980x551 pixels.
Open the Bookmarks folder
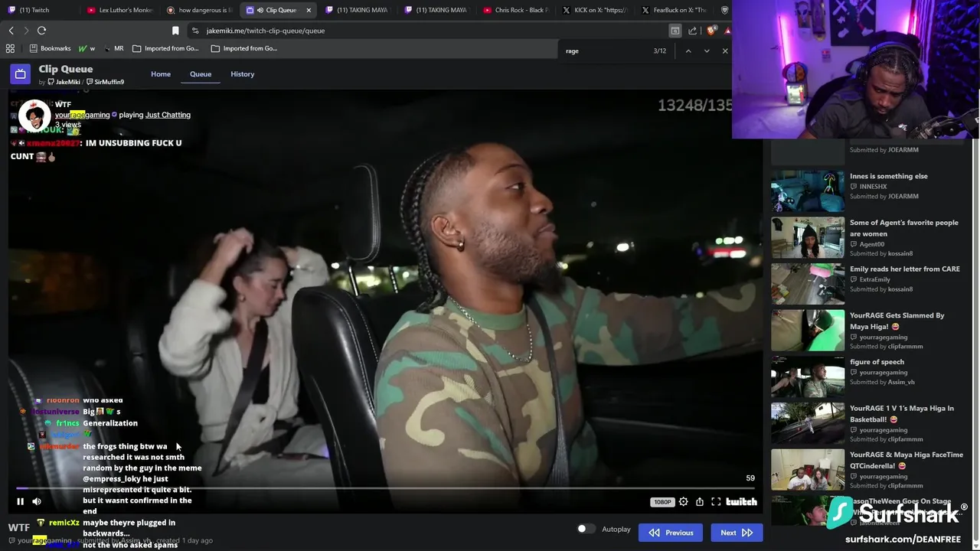50,48
